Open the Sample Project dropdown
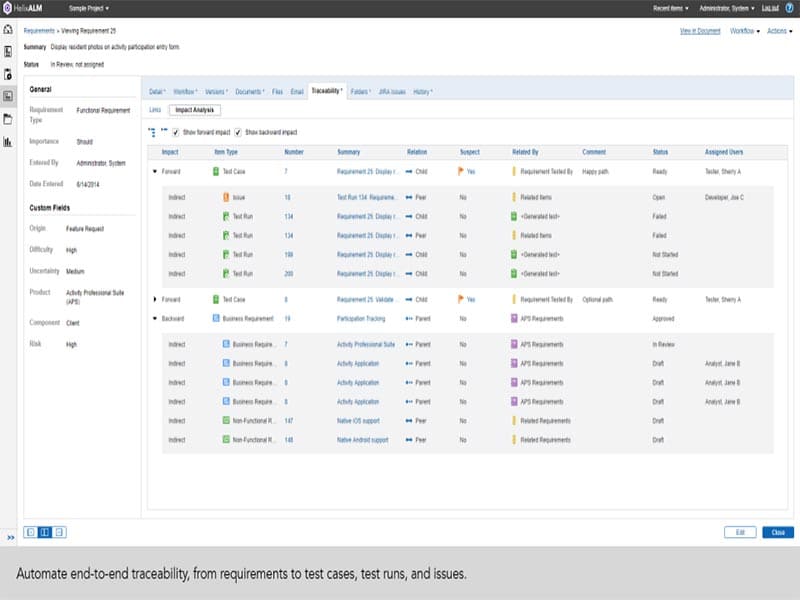Image resolution: width=800 pixels, height=600 pixels. (x=89, y=8)
